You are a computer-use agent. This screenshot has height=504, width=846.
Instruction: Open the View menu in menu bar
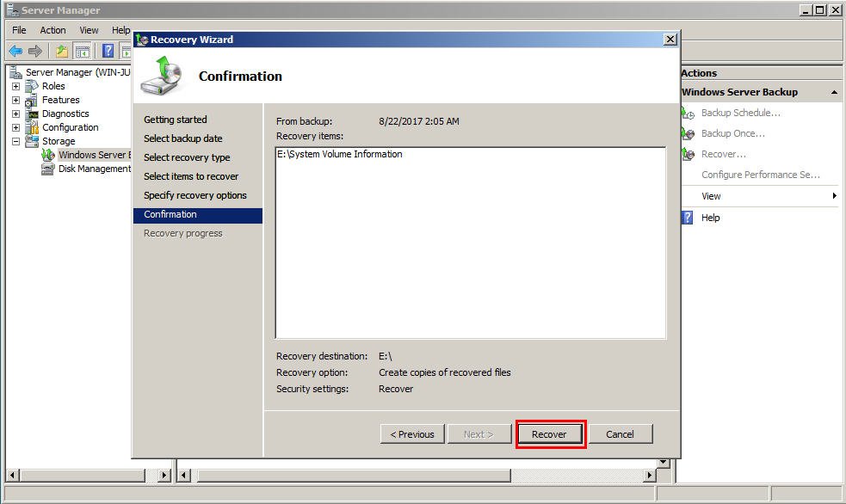click(89, 30)
